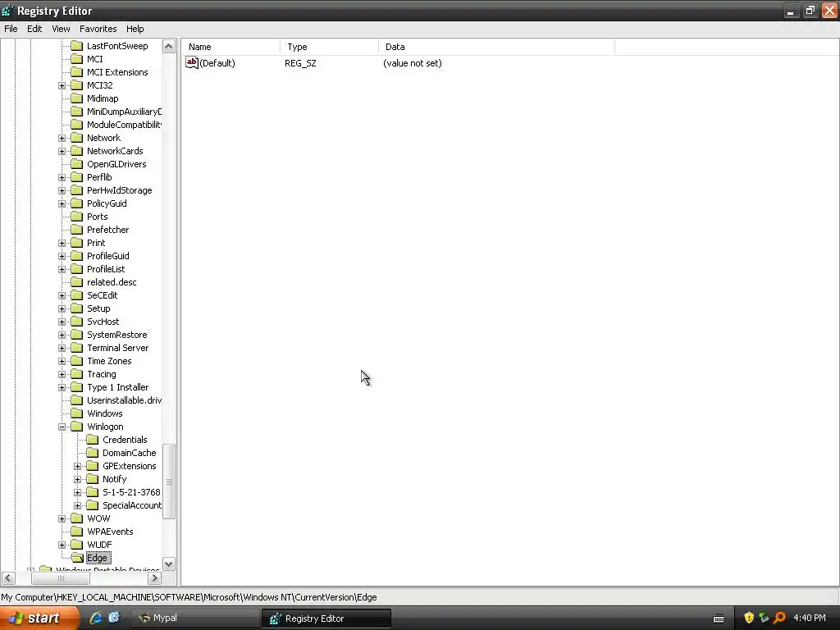This screenshot has height=630, width=840.
Task: Expand the ProfileList key
Action: click(x=62, y=269)
